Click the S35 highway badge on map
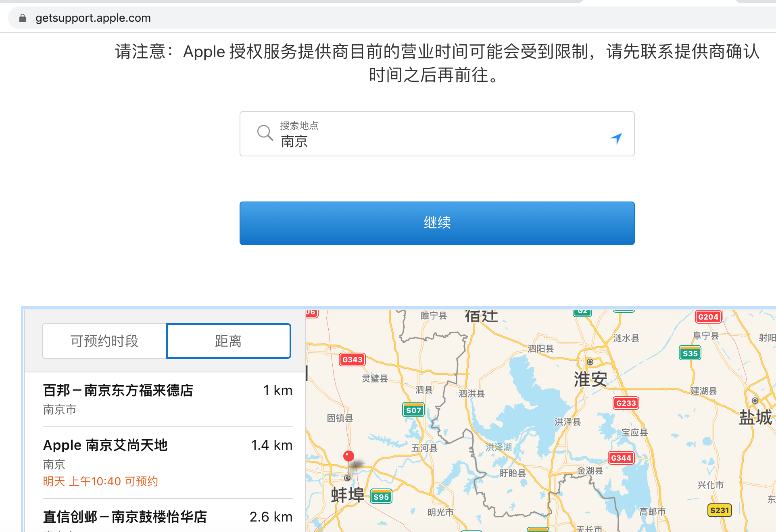776x532 pixels. click(690, 353)
